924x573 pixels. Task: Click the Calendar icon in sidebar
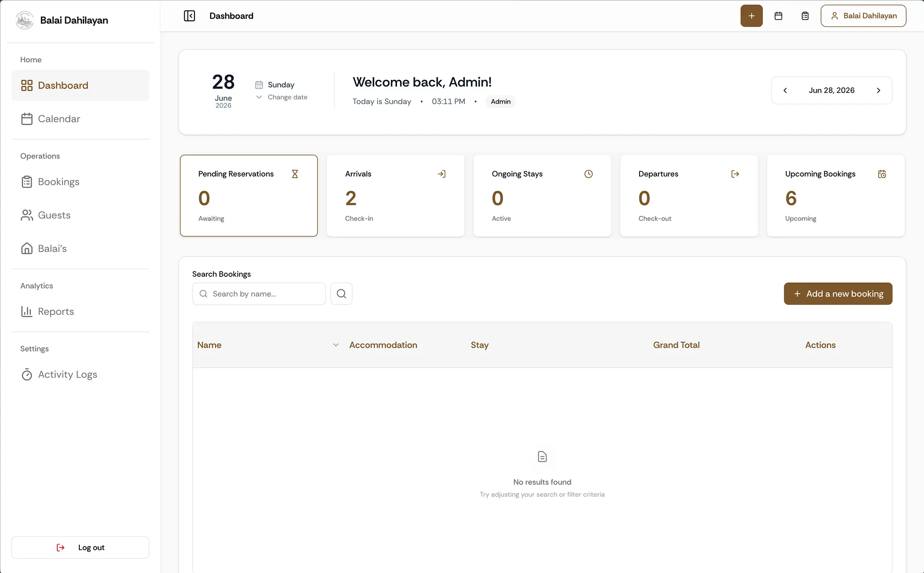pos(27,119)
